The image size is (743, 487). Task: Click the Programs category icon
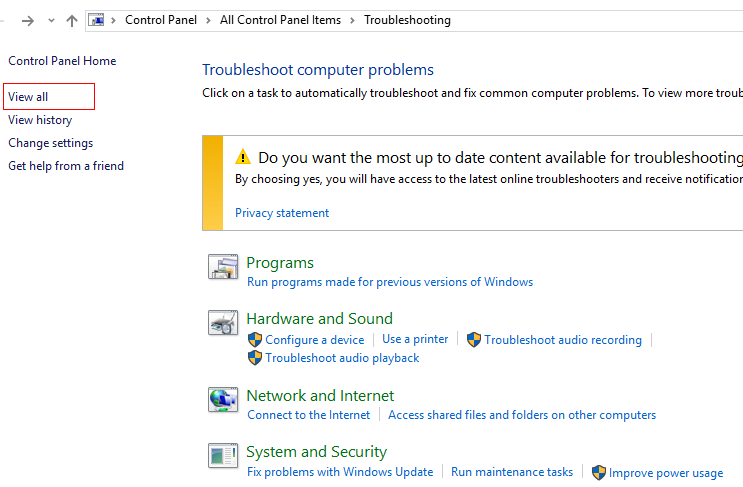click(x=223, y=267)
